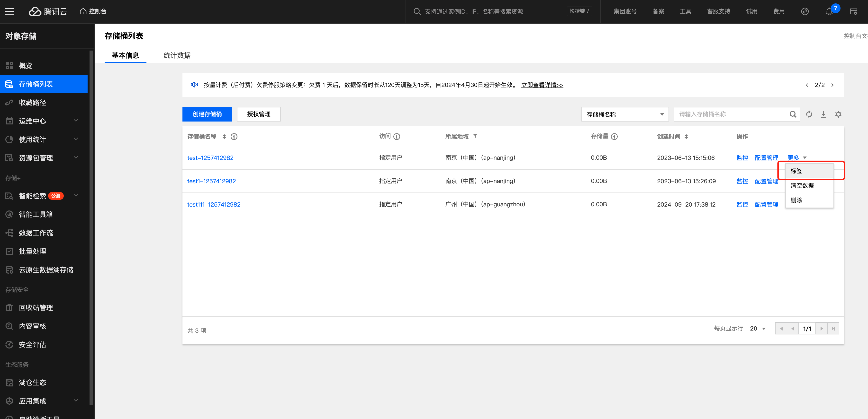
Task: Sort by 存储桶名称 column
Action: (224, 137)
